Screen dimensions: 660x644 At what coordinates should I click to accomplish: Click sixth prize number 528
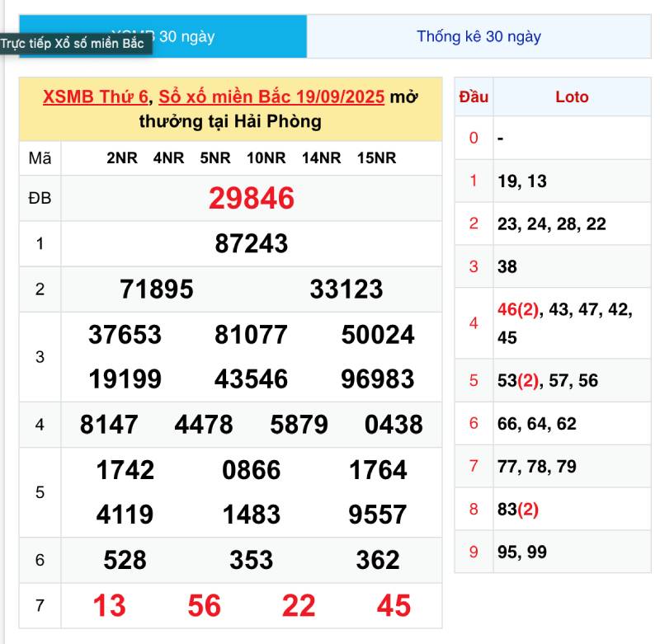(x=125, y=560)
